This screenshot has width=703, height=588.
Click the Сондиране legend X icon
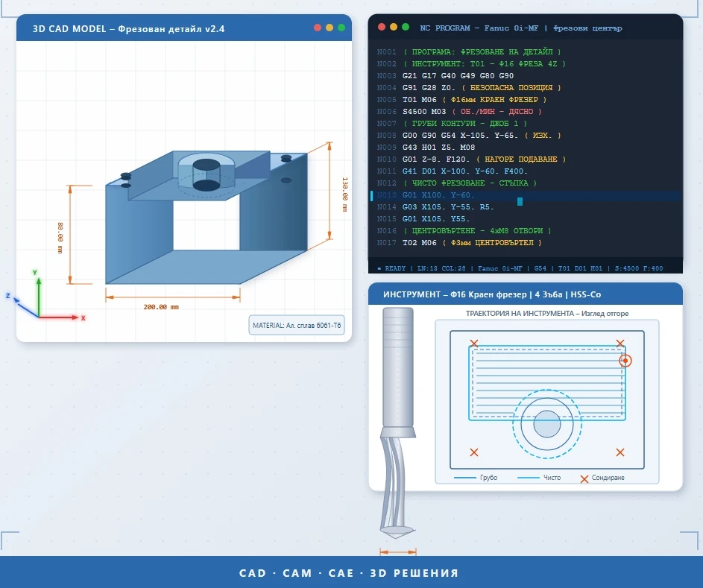coord(584,478)
